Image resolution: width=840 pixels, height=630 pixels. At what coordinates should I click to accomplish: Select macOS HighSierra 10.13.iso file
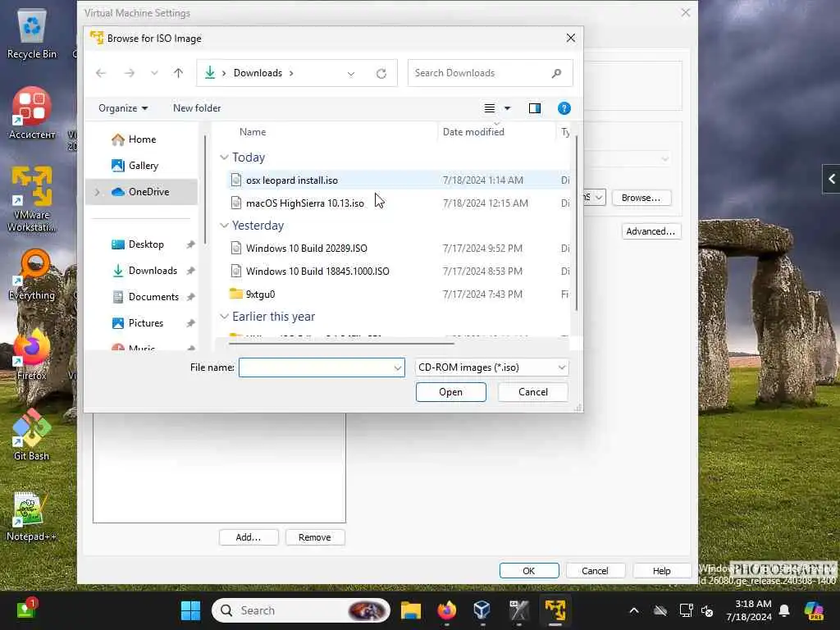click(305, 203)
